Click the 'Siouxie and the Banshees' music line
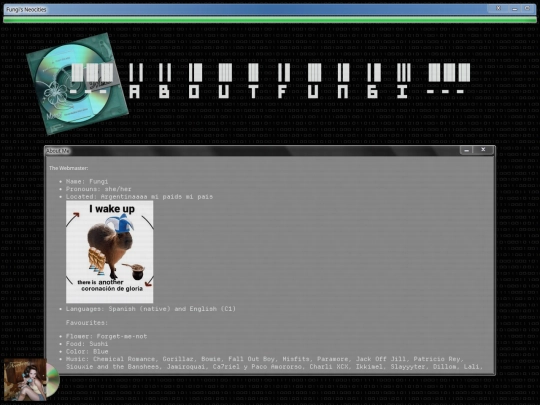This screenshot has height=405, width=540. point(274,367)
